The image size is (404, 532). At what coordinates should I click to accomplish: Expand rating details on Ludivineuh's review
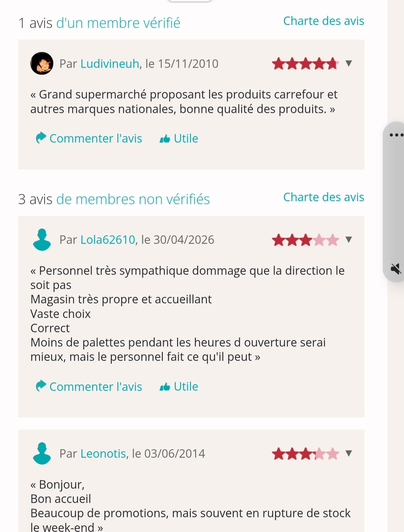[x=349, y=63]
